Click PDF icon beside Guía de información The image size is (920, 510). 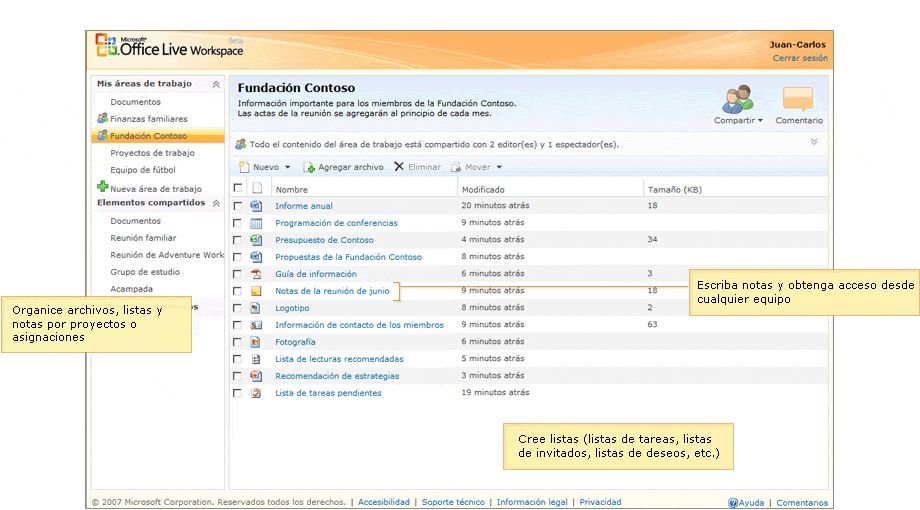[256, 274]
